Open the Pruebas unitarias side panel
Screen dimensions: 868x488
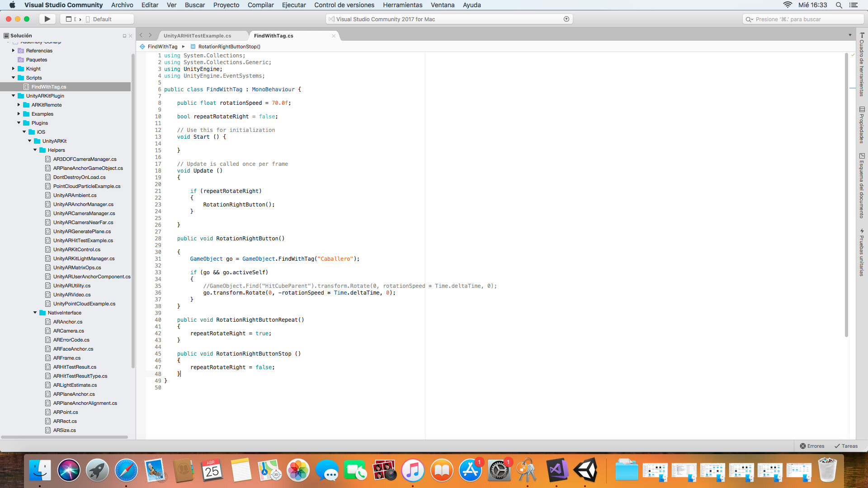point(862,252)
